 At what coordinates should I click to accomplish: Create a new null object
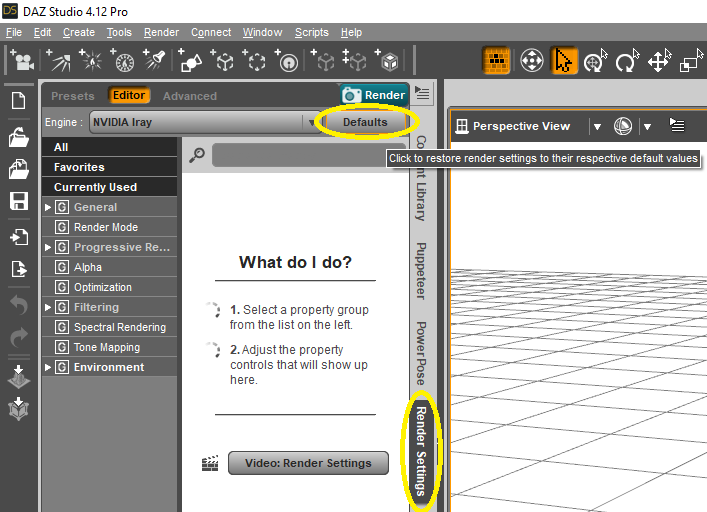coord(223,60)
